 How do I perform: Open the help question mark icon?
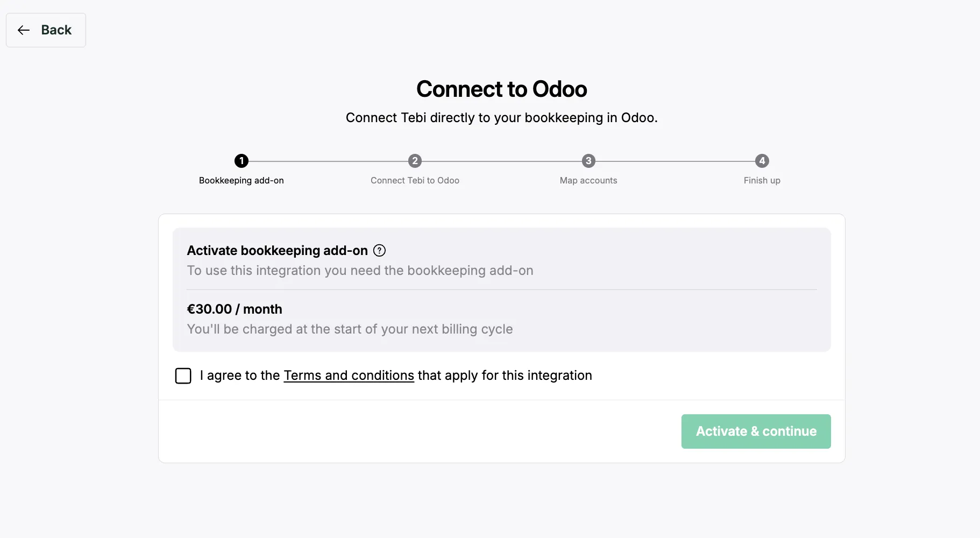pyautogui.click(x=379, y=251)
